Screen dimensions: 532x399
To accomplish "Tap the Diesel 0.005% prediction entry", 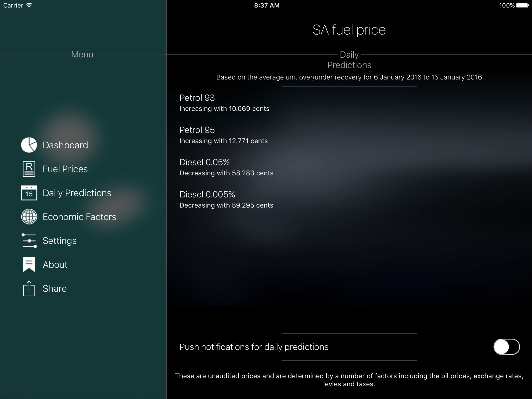I will coord(226,199).
